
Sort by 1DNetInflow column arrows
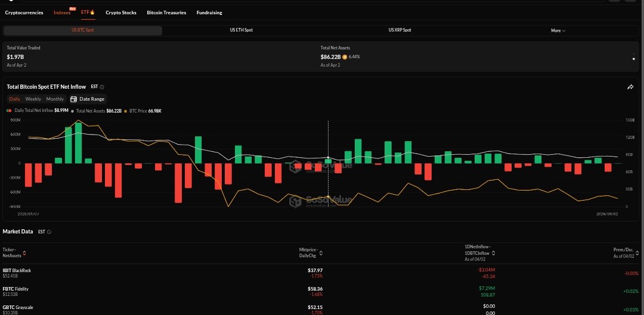[x=494, y=253]
